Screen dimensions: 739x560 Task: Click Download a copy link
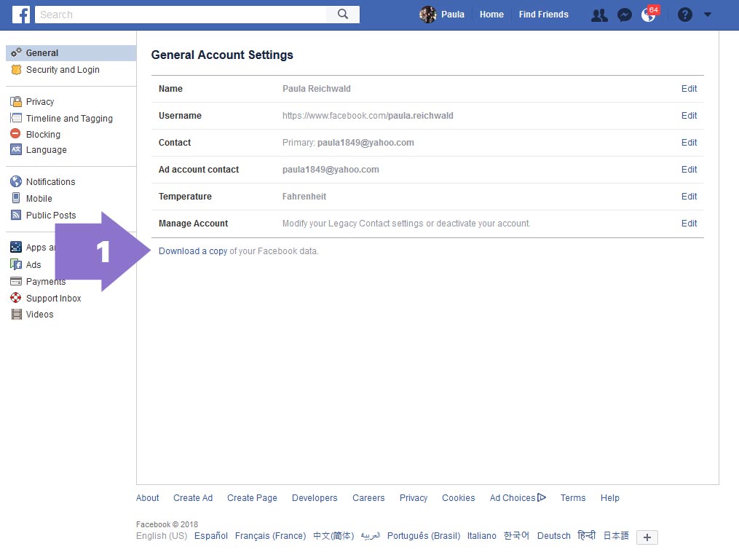click(193, 251)
